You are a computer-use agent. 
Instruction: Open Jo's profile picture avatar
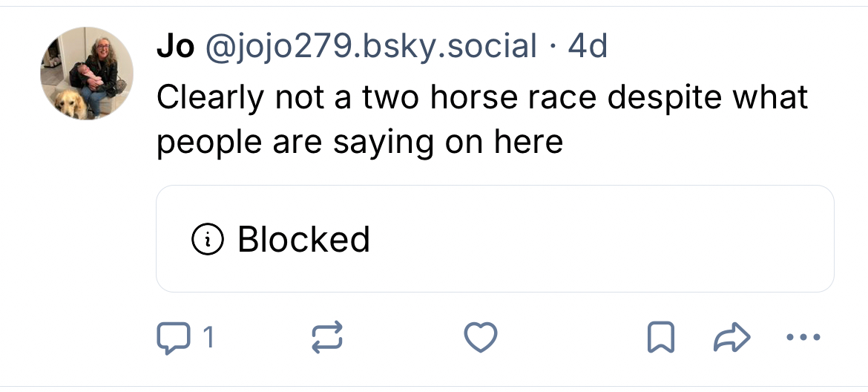(87, 73)
